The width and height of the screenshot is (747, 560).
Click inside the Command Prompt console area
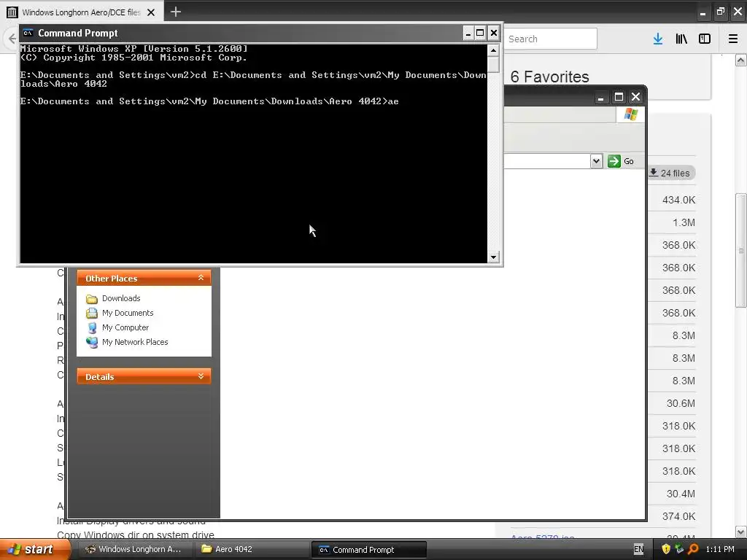pos(253,153)
